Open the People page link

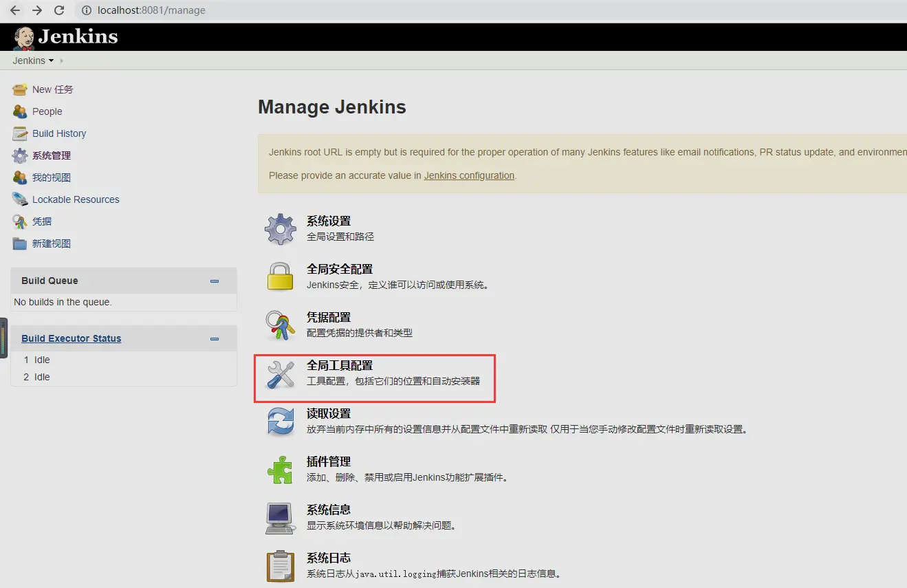click(47, 111)
